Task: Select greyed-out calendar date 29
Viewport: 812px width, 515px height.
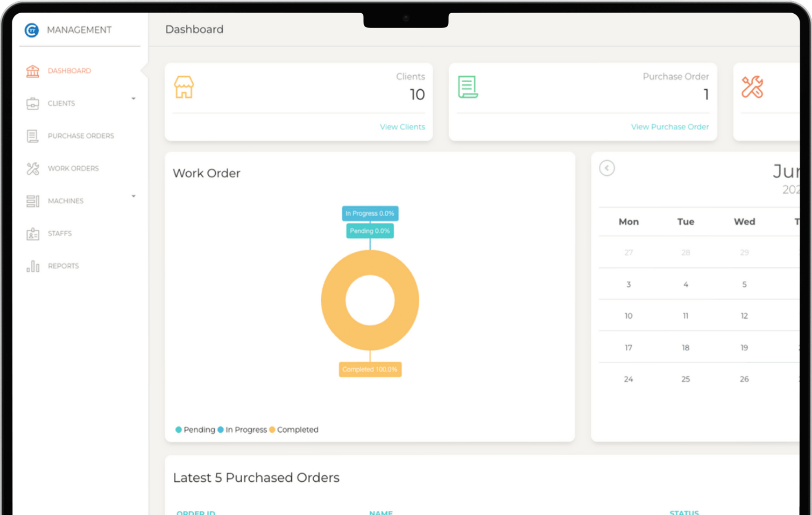Action: click(745, 252)
